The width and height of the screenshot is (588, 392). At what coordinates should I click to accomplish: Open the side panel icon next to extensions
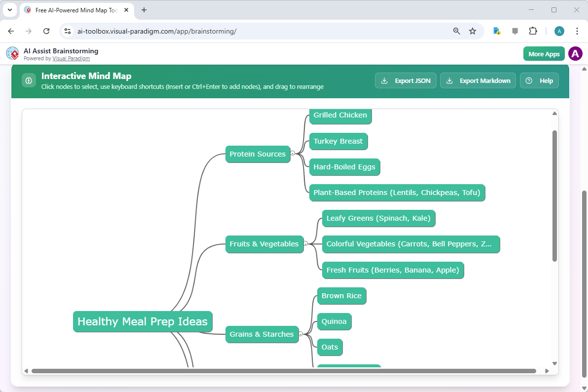514,31
